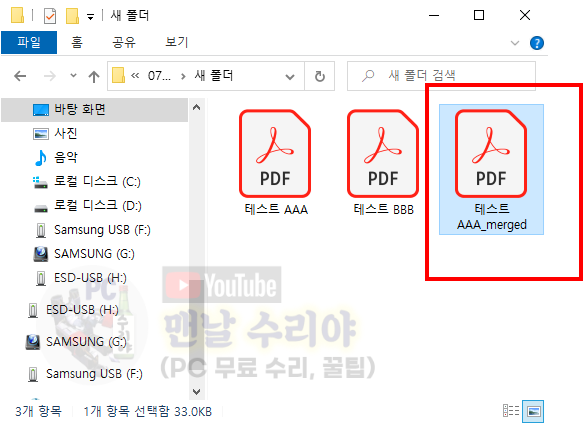Switch to the 공유 ribbon tab
The width and height of the screenshot is (583, 424).
click(x=124, y=42)
